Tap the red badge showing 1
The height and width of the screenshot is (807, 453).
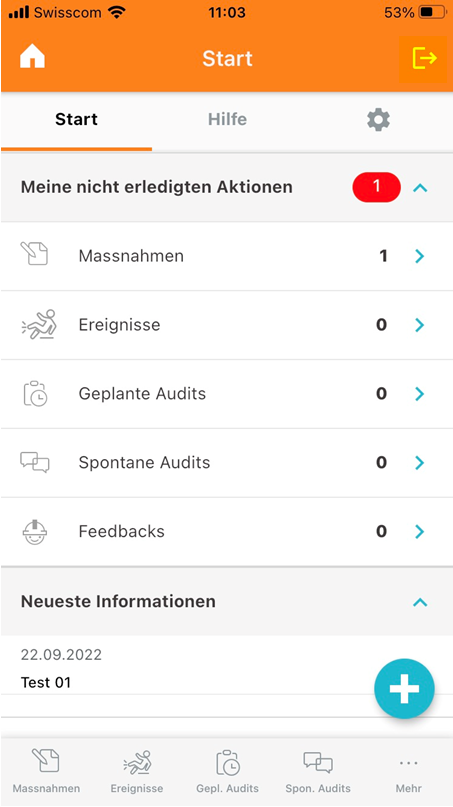376,187
